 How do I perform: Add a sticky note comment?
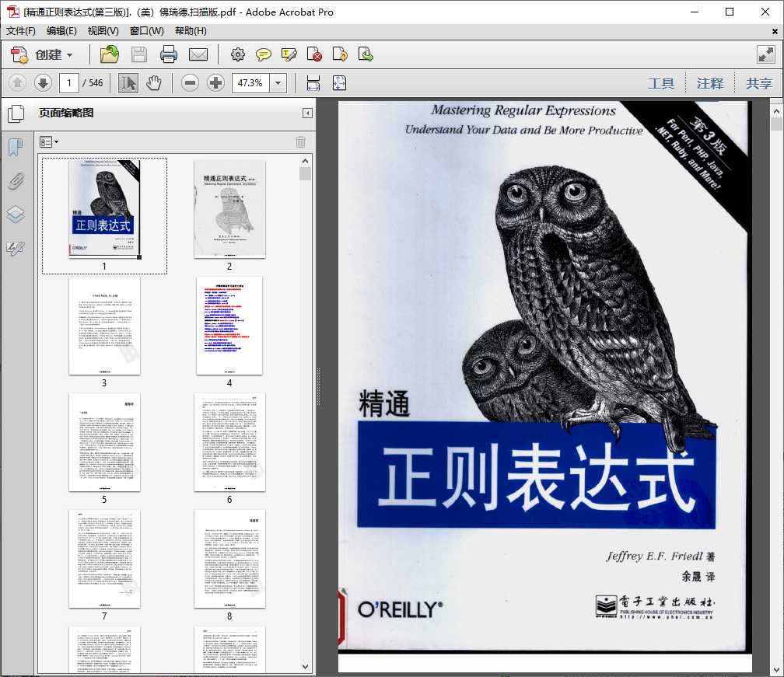click(264, 54)
